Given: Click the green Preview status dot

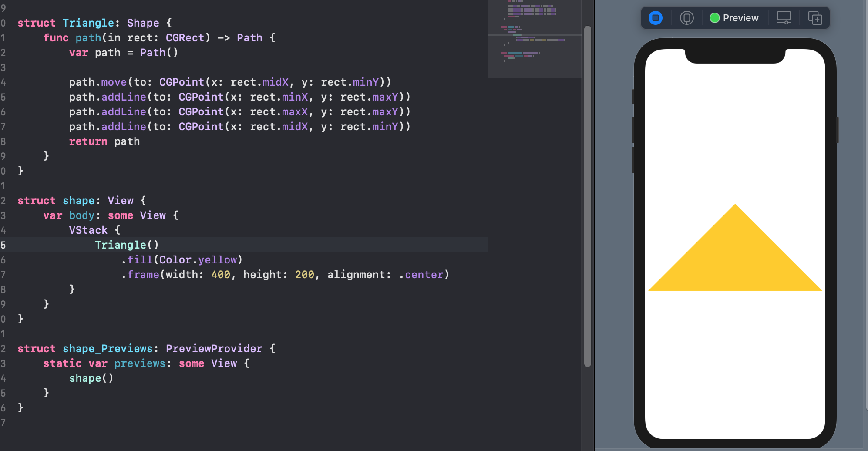Looking at the screenshot, I should tap(714, 18).
